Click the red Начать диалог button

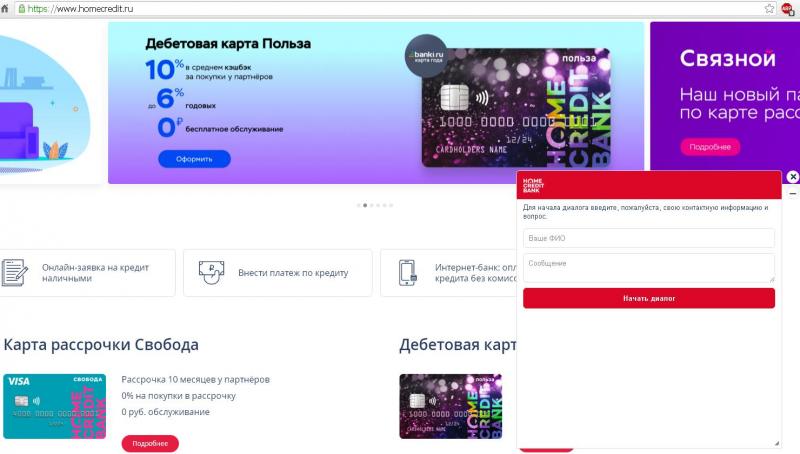[x=648, y=298]
